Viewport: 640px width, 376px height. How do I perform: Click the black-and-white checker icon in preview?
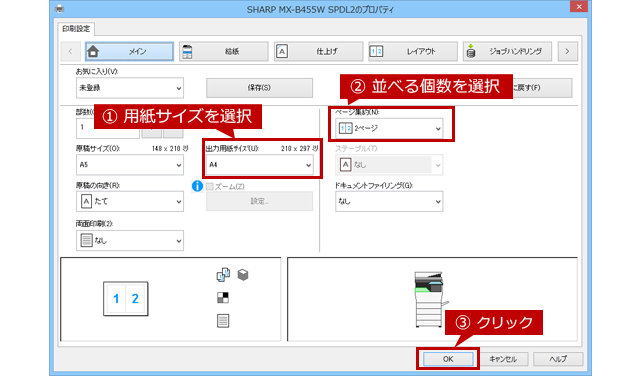pos(223,298)
